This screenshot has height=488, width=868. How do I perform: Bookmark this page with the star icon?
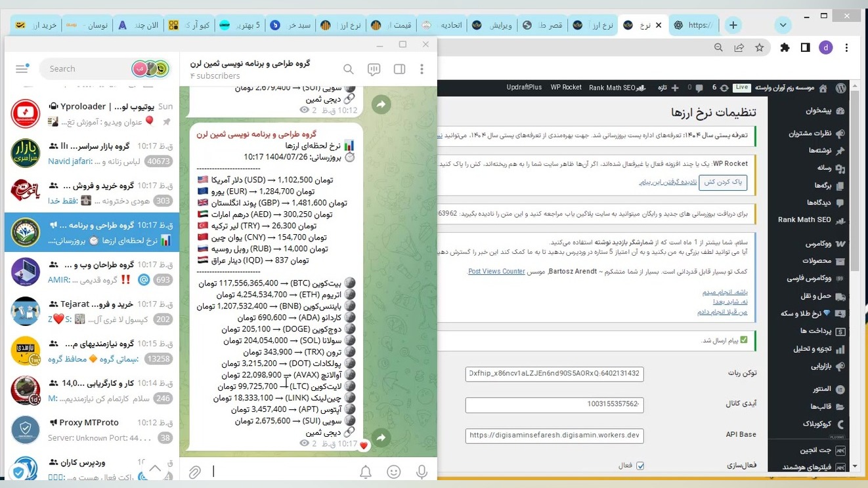click(x=760, y=47)
